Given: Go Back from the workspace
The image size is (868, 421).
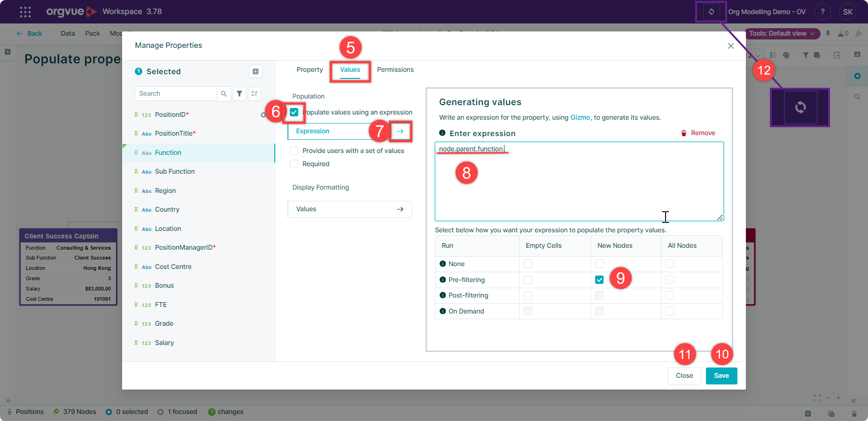Looking at the screenshot, I should coord(30,33).
